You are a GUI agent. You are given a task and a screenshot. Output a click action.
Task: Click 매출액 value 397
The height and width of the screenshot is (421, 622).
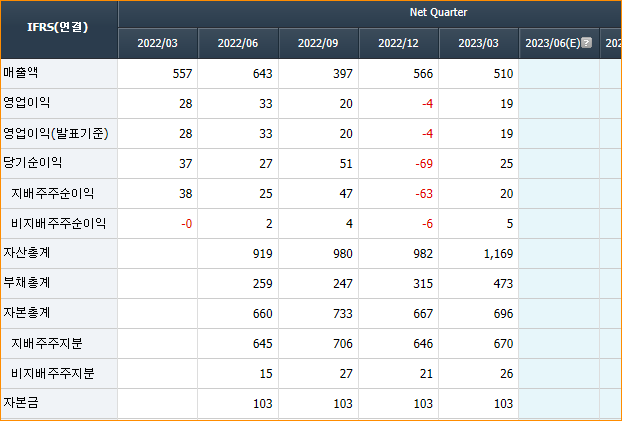point(343,73)
